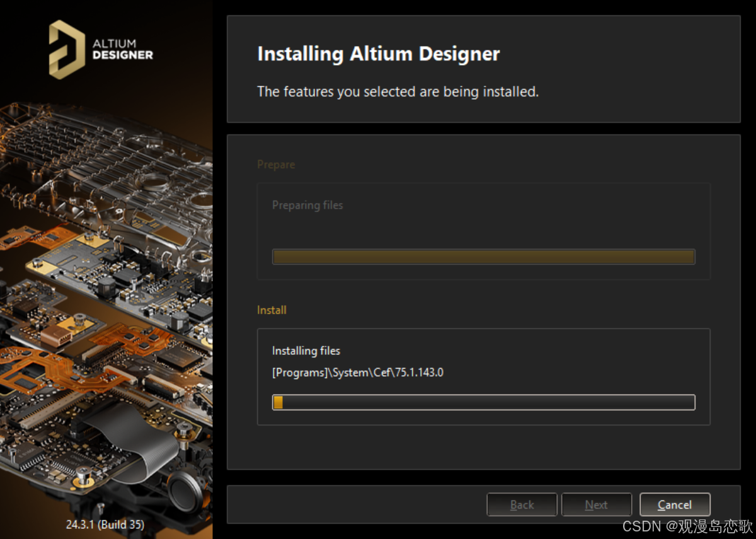The height and width of the screenshot is (539, 756).
Task: Click the "Preparing files" label
Action: click(307, 205)
